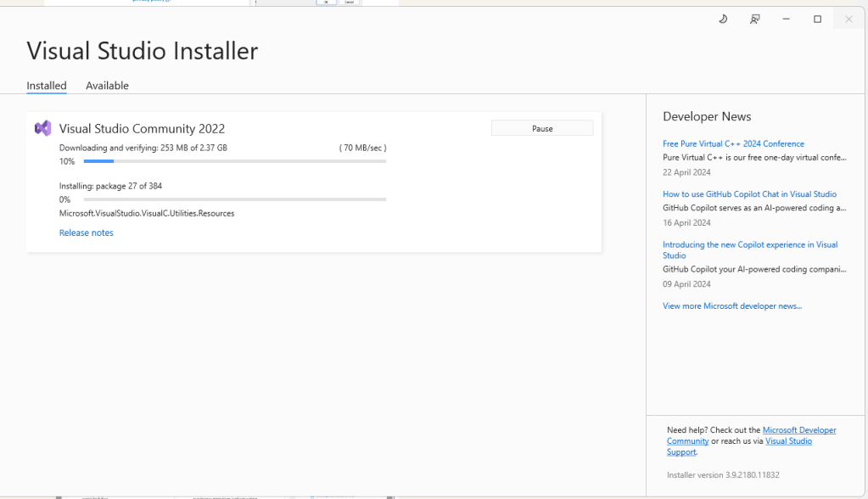868x499 pixels.
Task: Click the '( 70 MB/sec )' download speed
Action: tap(362, 148)
